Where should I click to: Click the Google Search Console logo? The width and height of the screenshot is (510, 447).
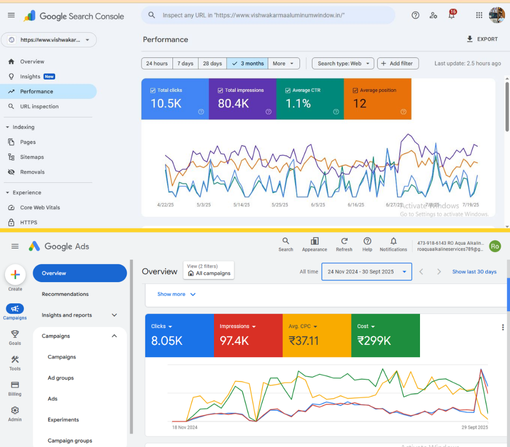[x=74, y=16]
